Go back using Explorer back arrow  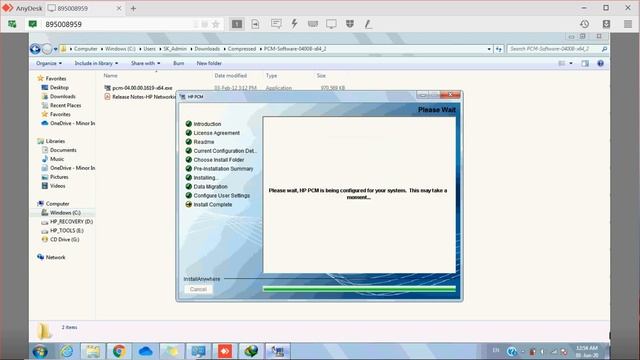35,49
